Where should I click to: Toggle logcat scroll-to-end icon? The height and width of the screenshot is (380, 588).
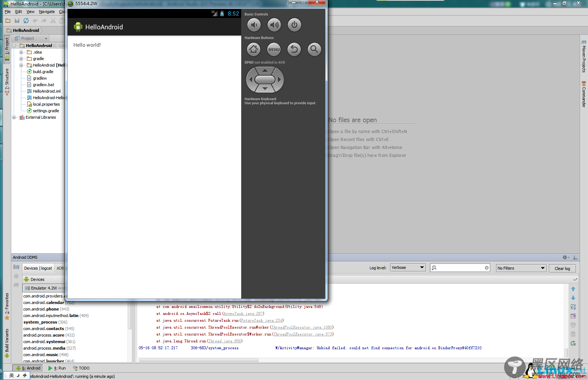click(x=573, y=316)
